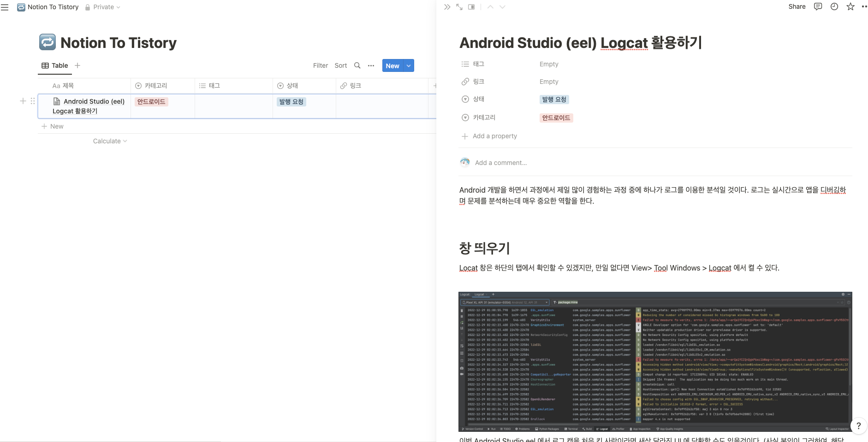Open the Filter menu
The height and width of the screenshot is (442, 868).
pyautogui.click(x=321, y=65)
